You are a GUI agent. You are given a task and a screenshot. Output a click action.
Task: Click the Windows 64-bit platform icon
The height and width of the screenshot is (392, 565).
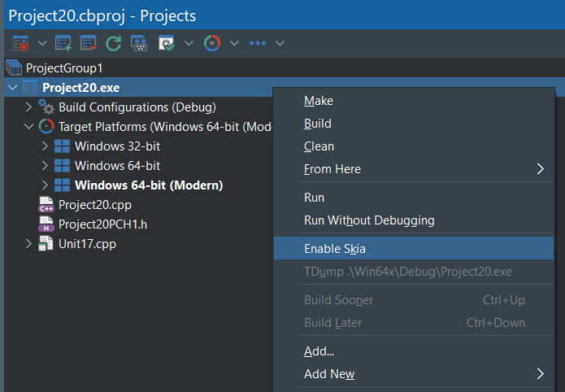click(62, 166)
